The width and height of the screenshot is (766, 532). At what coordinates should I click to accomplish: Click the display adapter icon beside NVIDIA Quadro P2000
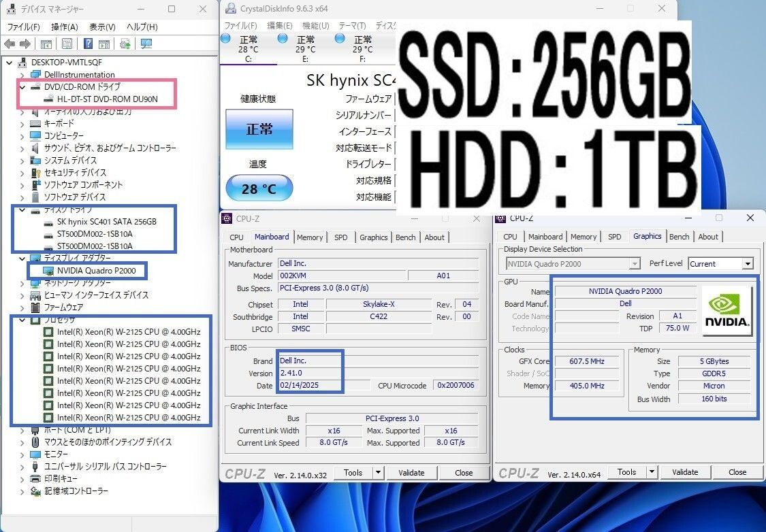[x=48, y=271]
